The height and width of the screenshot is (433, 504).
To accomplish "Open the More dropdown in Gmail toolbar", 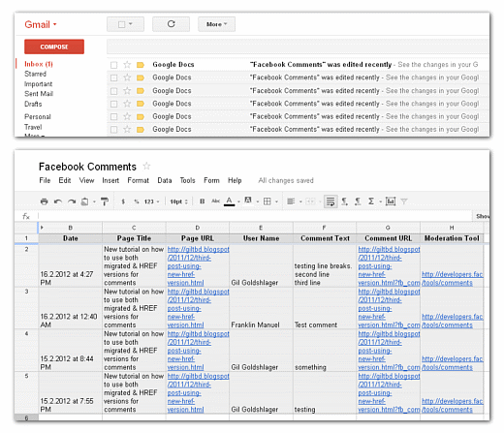I will 216,24.
